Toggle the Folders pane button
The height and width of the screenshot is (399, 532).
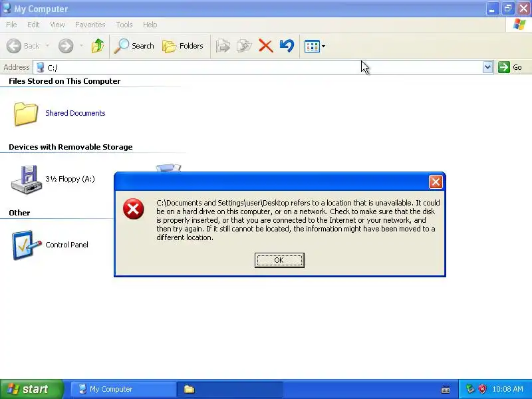183,46
